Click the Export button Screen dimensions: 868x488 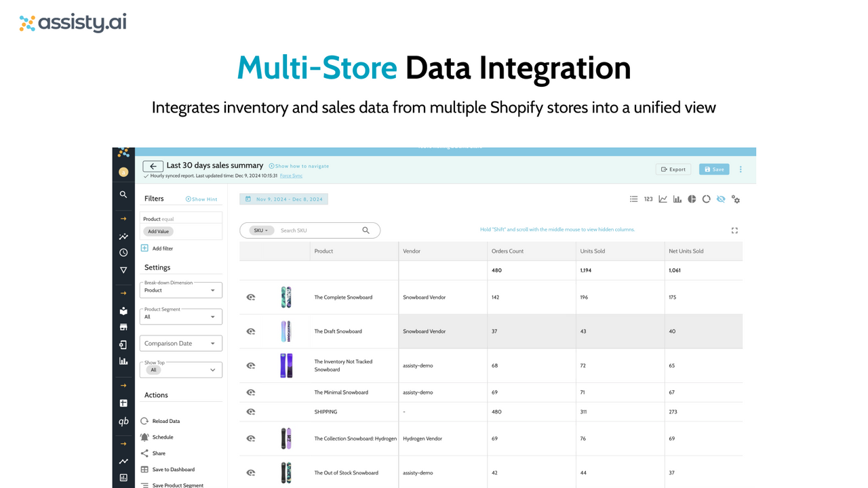(x=673, y=169)
